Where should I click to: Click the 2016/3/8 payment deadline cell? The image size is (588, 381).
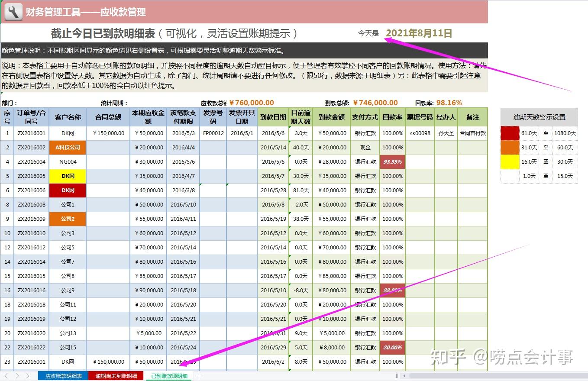183,190
